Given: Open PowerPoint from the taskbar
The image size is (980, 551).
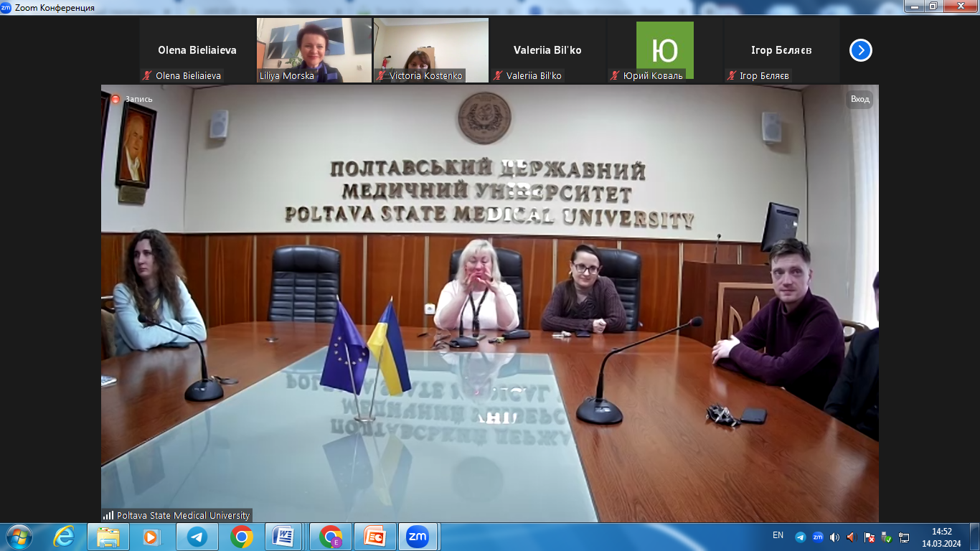Looking at the screenshot, I should click(374, 537).
